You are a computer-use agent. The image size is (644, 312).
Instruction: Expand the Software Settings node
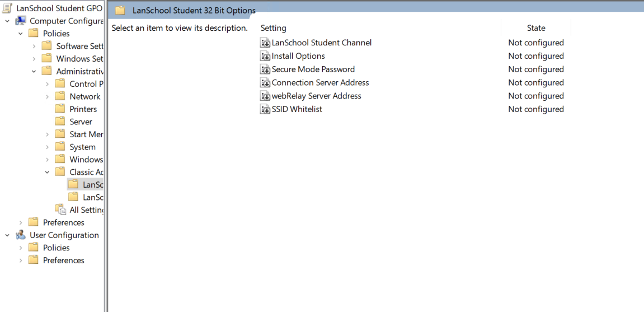coord(34,46)
